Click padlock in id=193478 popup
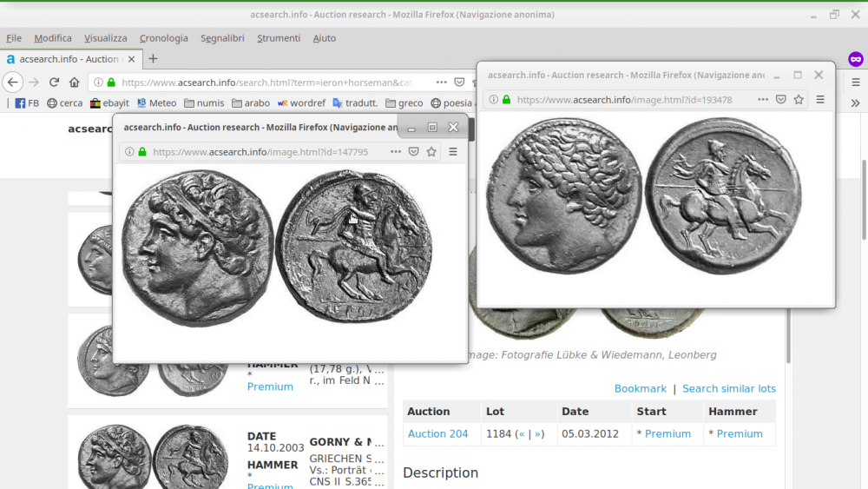Image resolution: width=868 pixels, height=489 pixels. tap(506, 100)
